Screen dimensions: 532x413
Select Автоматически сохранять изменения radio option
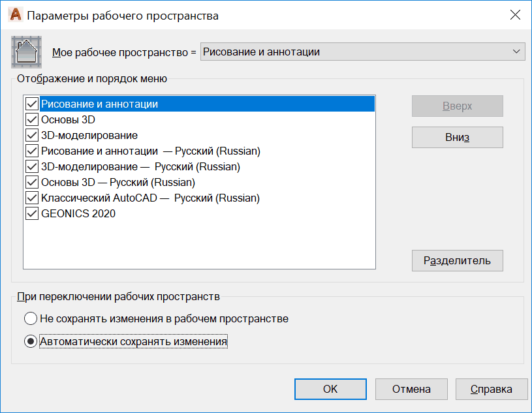coord(31,341)
